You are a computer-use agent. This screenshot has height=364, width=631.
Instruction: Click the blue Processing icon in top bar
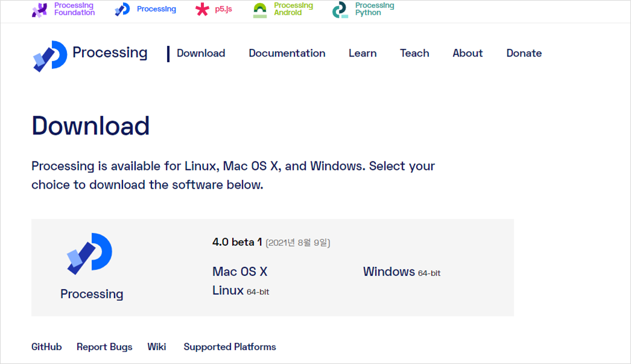122,9
